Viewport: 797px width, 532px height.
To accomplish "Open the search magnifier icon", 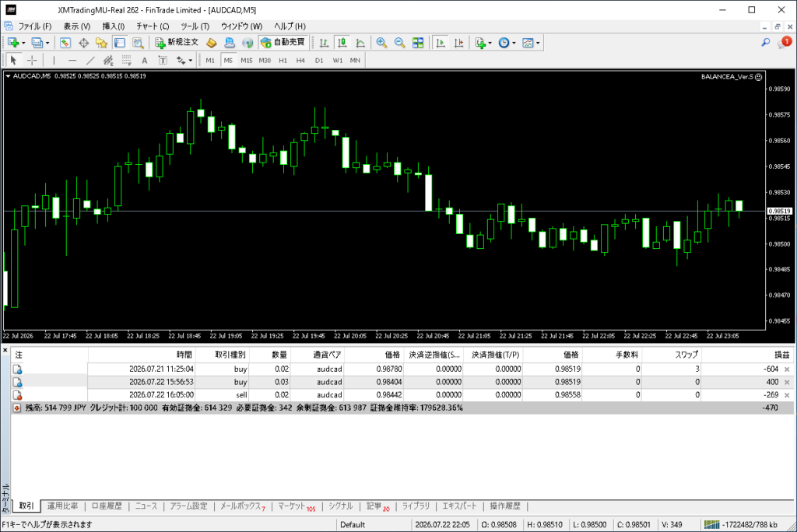I will tap(766, 43).
